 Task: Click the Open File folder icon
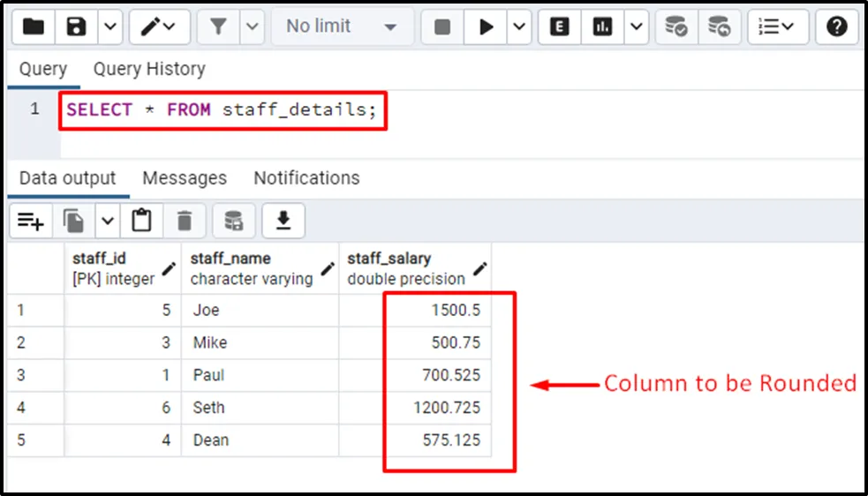click(34, 27)
